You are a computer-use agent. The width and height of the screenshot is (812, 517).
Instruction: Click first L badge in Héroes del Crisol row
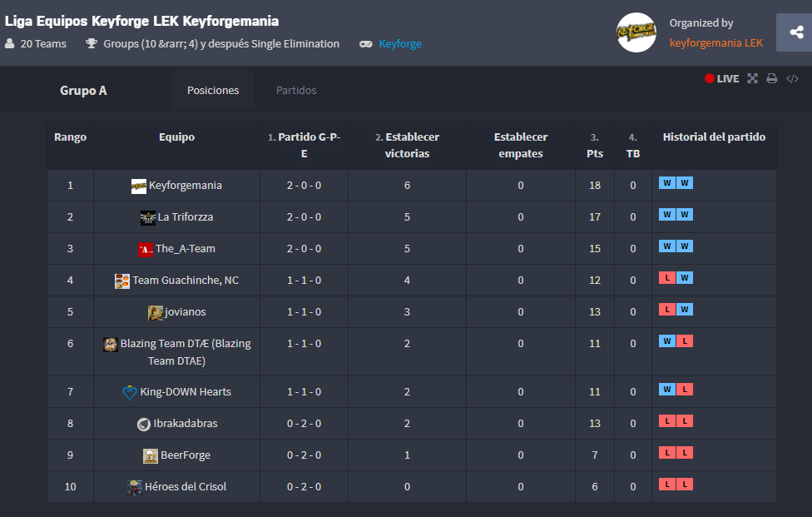coord(667,485)
